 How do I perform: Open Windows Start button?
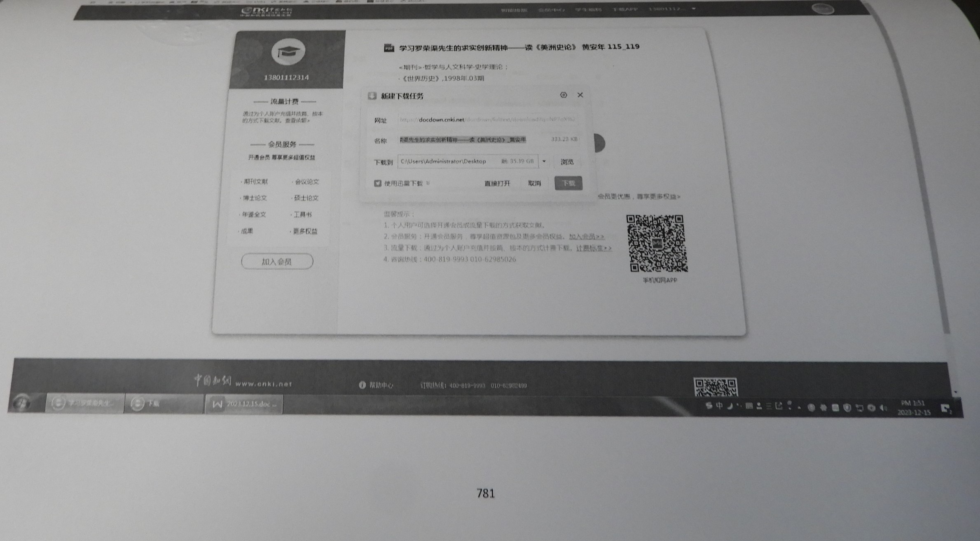tap(21, 403)
